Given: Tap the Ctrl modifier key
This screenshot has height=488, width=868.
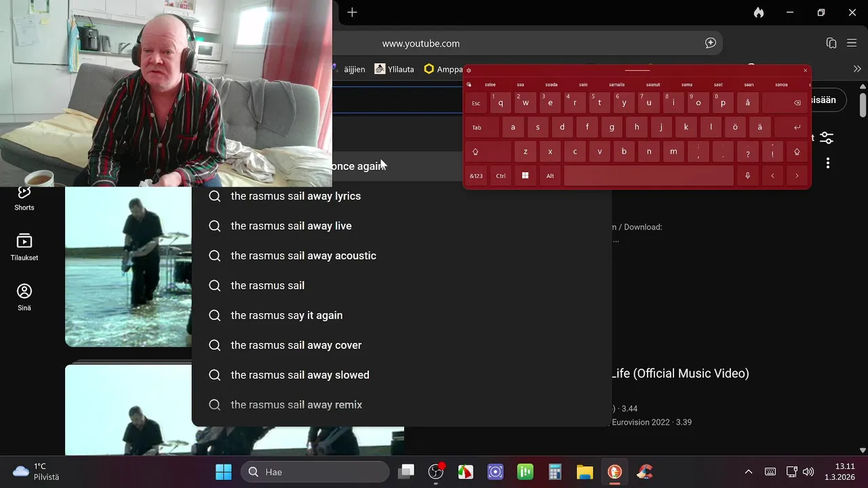Looking at the screenshot, I should 500,176.
